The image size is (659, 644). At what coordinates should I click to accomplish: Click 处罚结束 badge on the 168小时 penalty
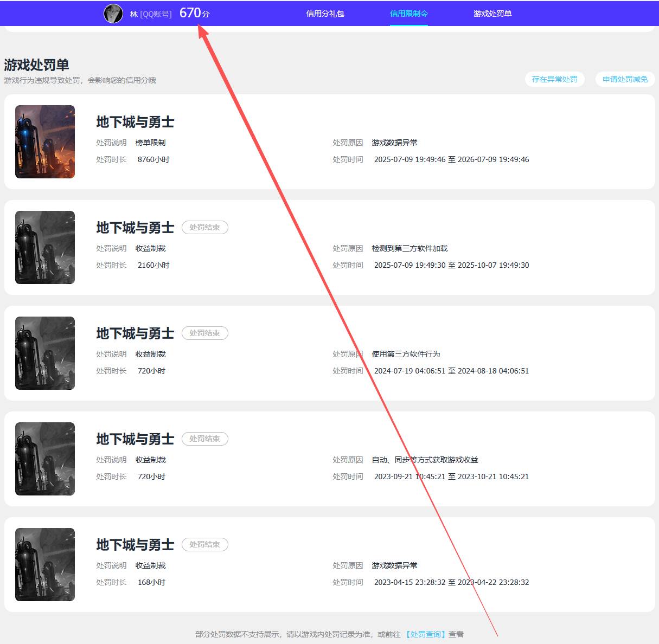coord(204,545)
